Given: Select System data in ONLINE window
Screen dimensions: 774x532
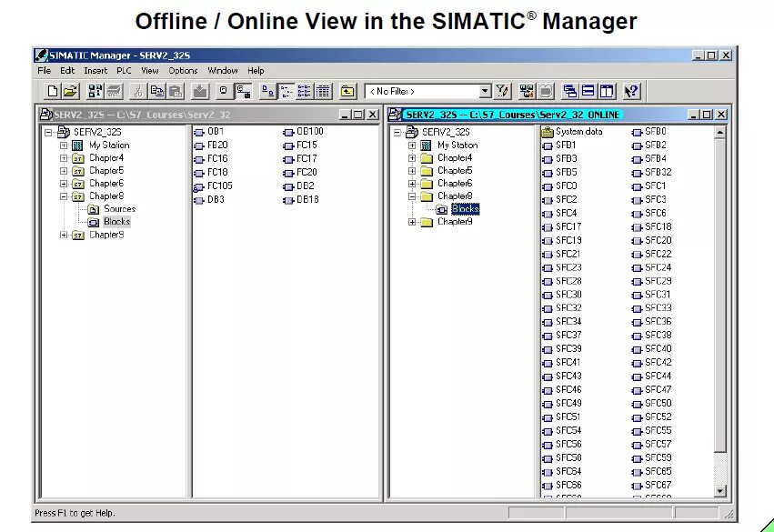Looking at the screenshot, I should point(572,132).
